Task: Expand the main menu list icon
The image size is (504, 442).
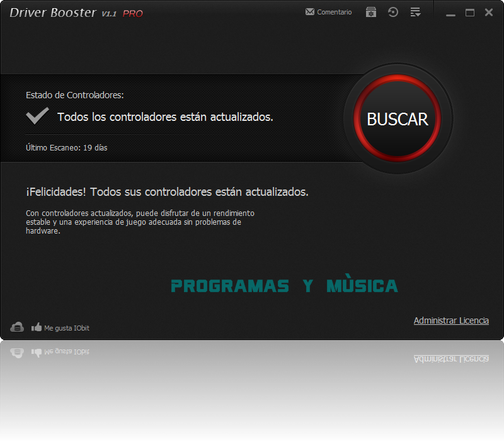Action: point(415,11)
